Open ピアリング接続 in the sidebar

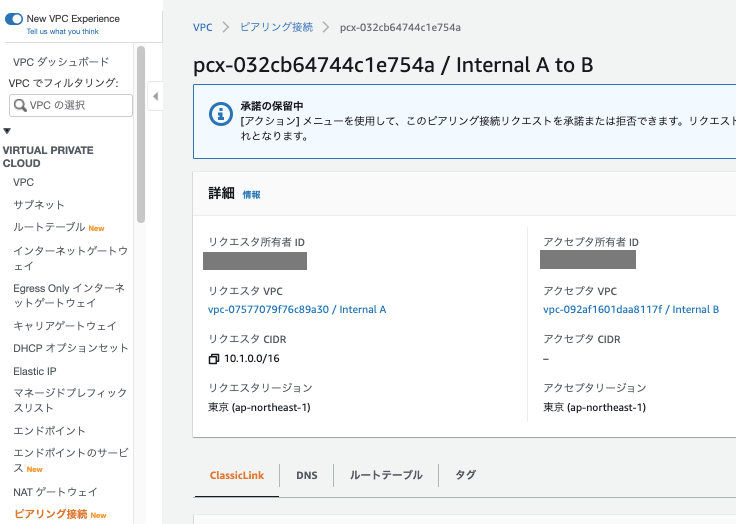(51, 514)
